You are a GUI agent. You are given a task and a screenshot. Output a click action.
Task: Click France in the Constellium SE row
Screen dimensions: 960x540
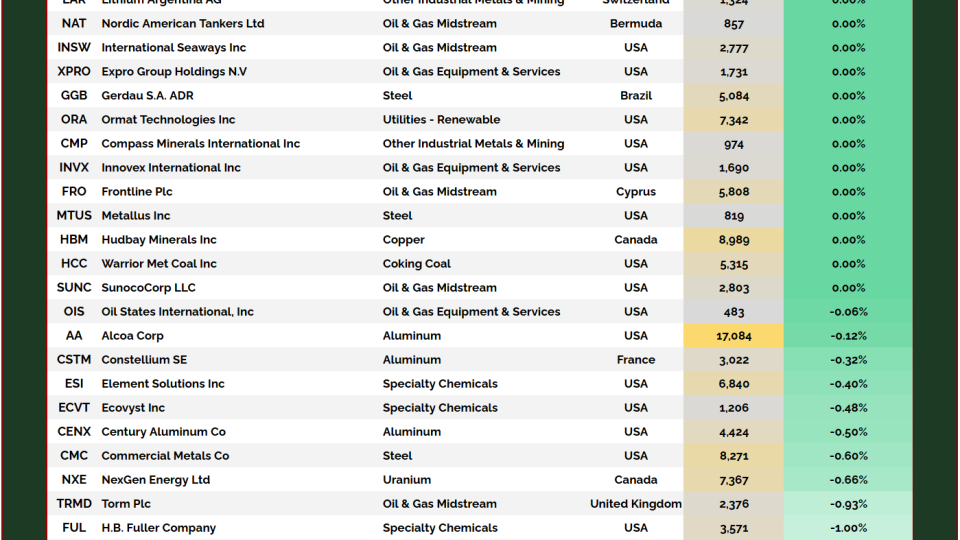point(636,360)
